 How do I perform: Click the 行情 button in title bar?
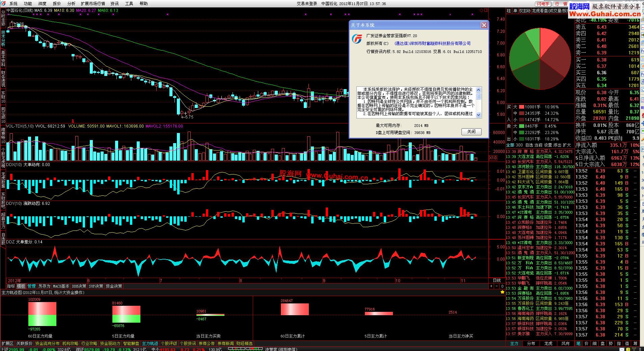point(561,4)
